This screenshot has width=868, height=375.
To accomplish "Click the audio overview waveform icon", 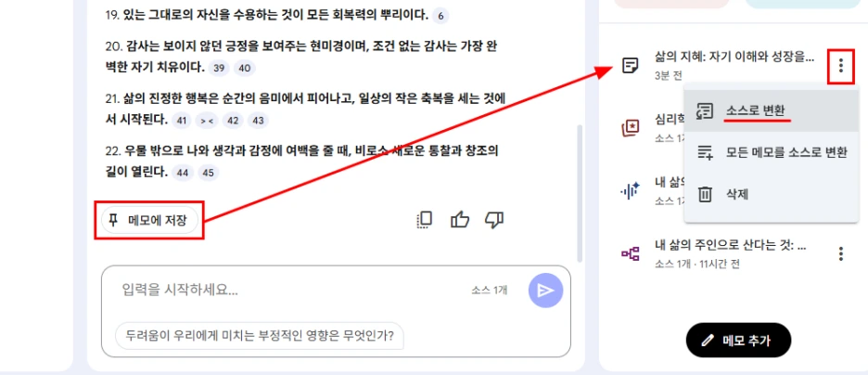I will pos(630,190).
